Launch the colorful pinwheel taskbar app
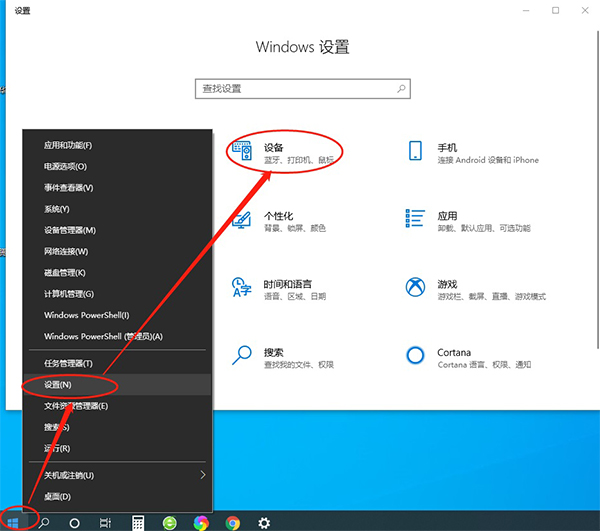The image size is (600, 531). point(201,523)
